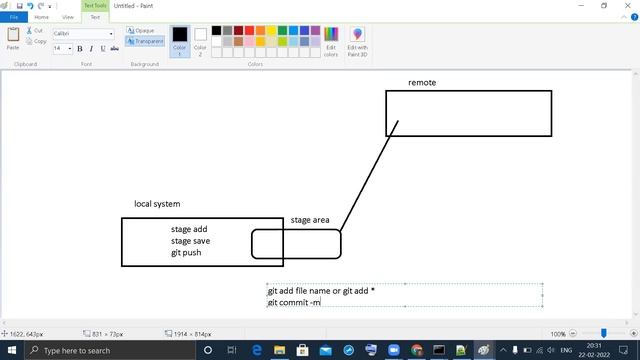Open the File menu
The image size is (640, 360).
click(14, 17)
